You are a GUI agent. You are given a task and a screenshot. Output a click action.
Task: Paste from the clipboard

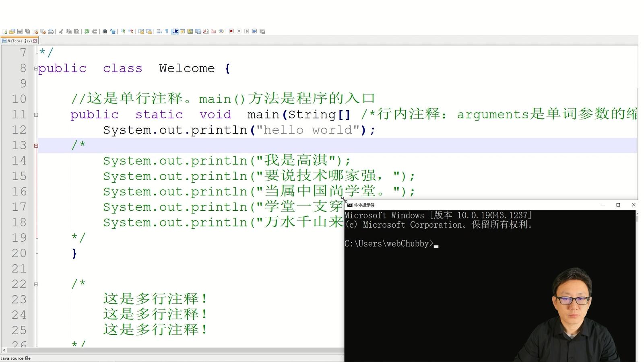(x=77, y=31)
